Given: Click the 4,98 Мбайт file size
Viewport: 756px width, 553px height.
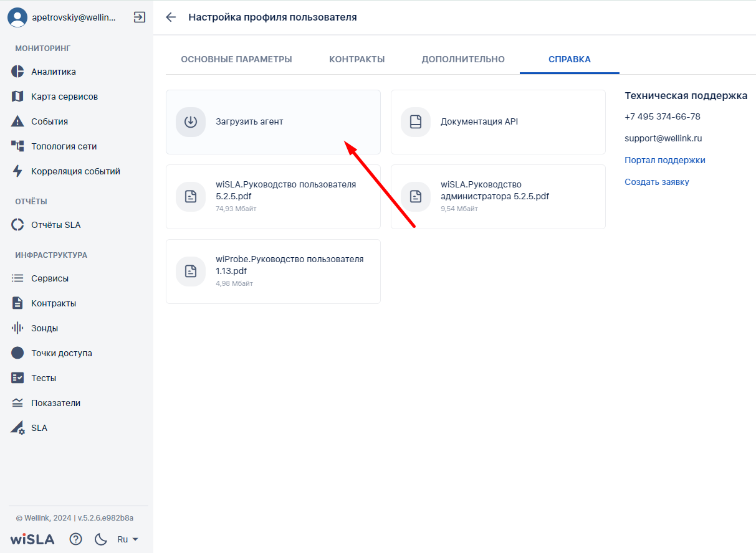Looking at the screenshot, I should coord(234,283).
